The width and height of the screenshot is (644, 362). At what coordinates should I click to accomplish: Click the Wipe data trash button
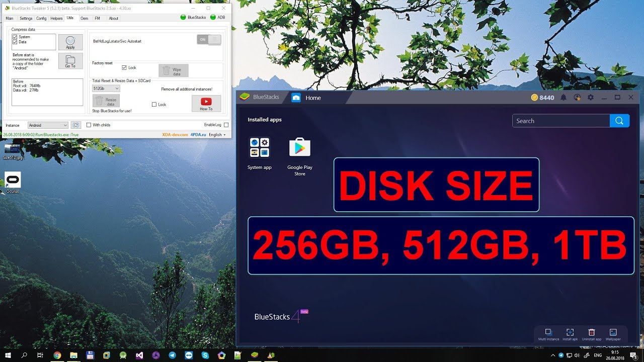click(x=174, y=70)
